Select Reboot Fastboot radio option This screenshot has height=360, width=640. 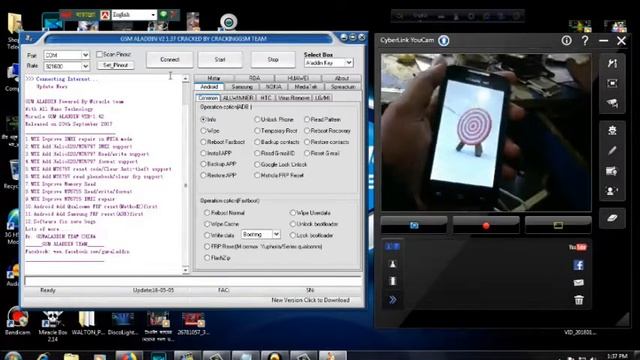(x=203, y=142)
